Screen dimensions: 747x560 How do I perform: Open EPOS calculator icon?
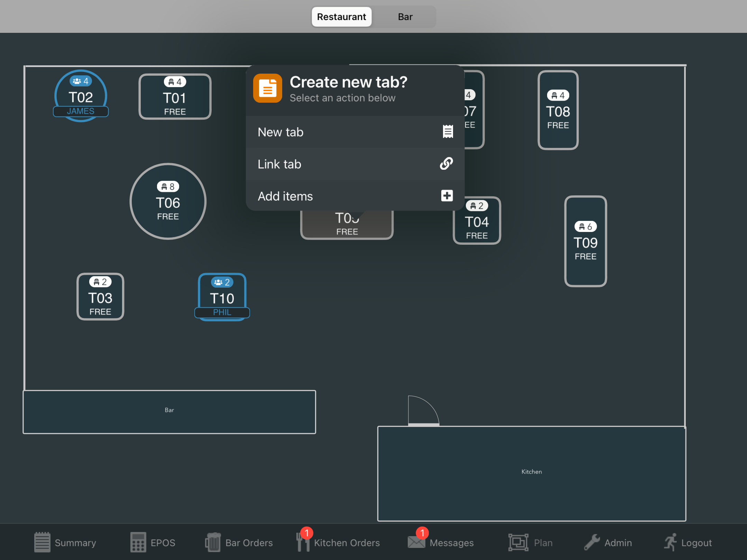(138, 542)
